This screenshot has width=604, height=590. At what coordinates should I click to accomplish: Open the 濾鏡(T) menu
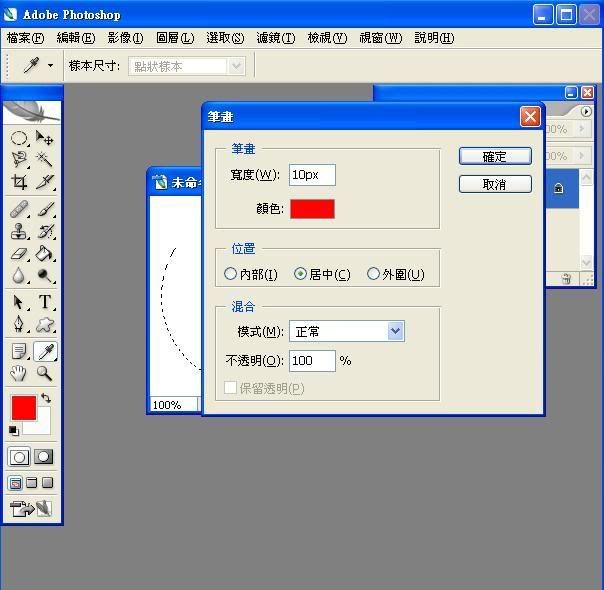pos(276,38)
